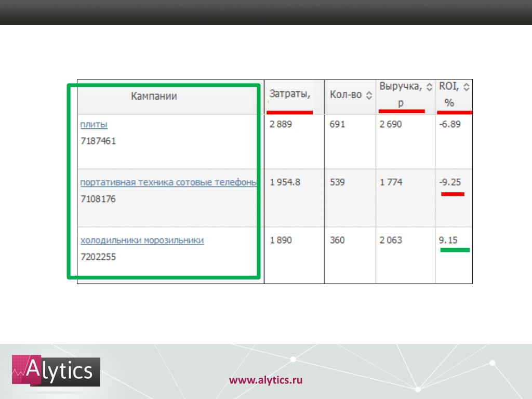
Task: Click the Кампании column header
Action: [154, 96]
